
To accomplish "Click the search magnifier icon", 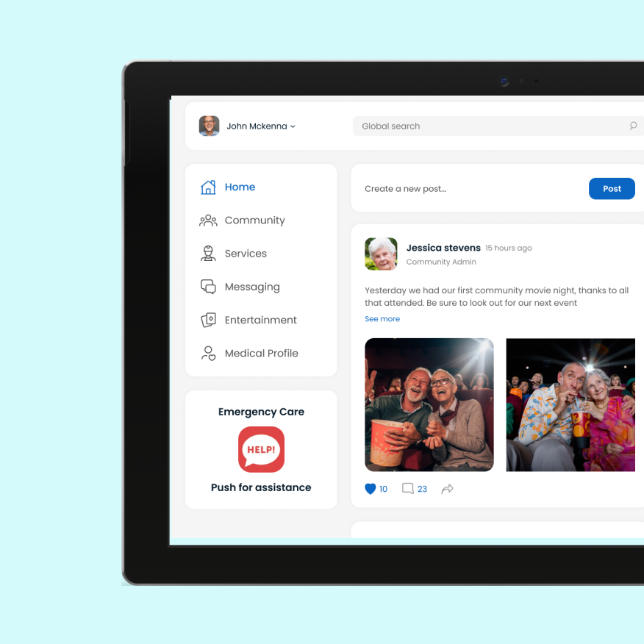I will pos(633,126).
